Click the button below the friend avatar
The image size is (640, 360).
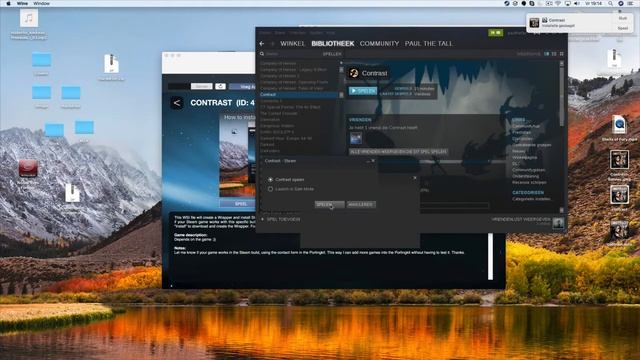click(398, 151)
